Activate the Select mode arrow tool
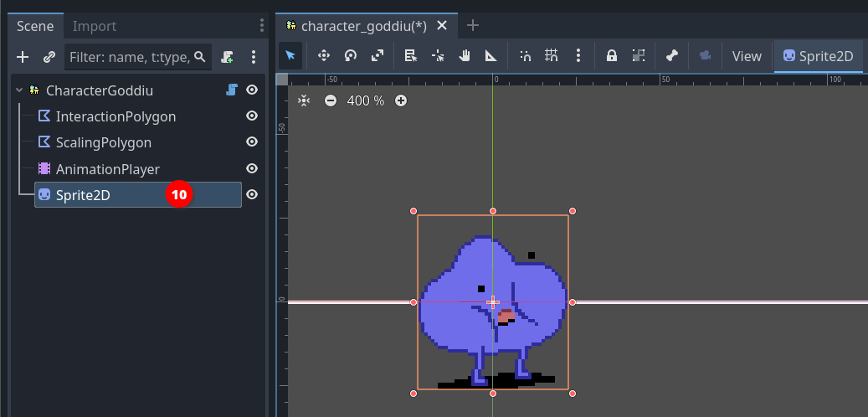The height and width of the screenshot is (417, 868). click(x=290, y=55)
